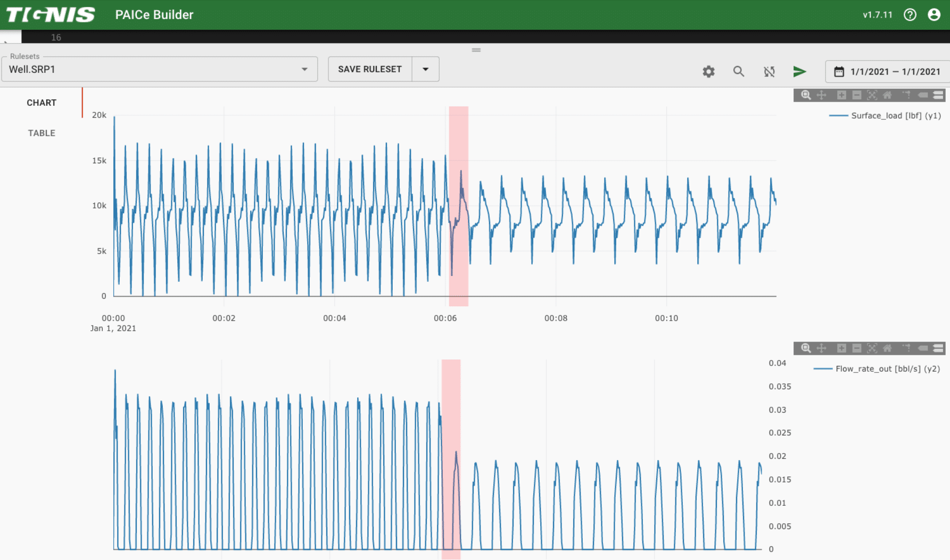Toggle compare data on hover, Flow_rate chart
This screenshot has height=560, width=950.
938,348
